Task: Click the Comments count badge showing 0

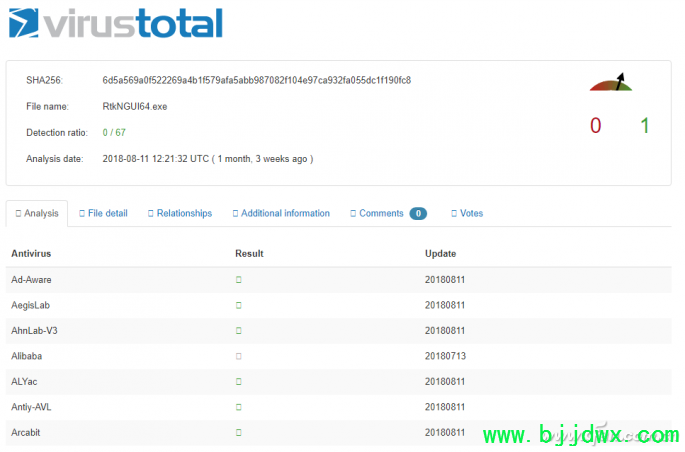Action: pos(418,214)
